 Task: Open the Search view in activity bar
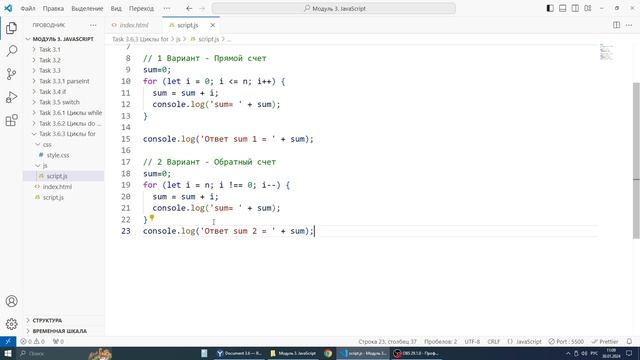coord(11,51)
